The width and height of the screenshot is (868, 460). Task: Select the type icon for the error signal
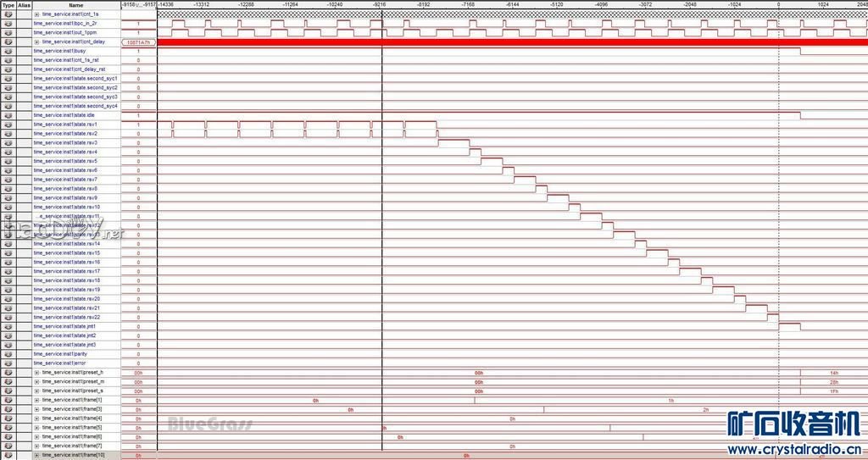[8, 363]
